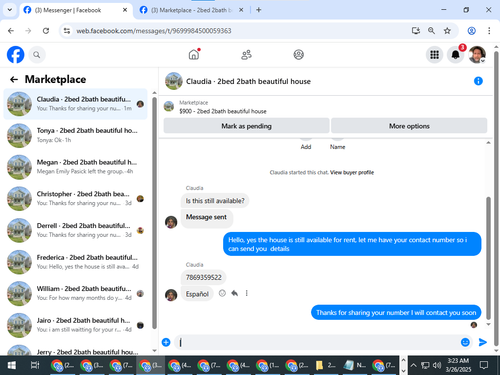500x375 pixels.
Task: Open the emoji picker in message box
Action: pyautogui.click(x=465, y=342)
